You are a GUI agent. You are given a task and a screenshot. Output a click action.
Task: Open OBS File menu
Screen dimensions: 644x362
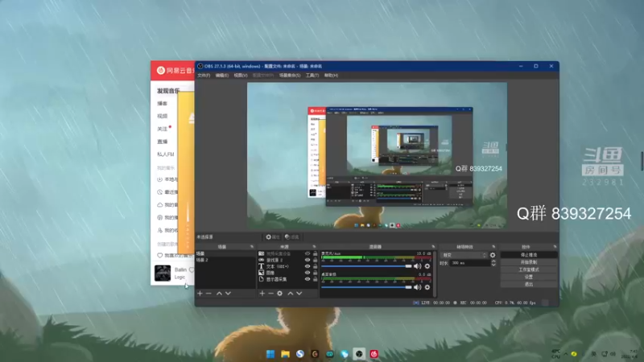204,76
